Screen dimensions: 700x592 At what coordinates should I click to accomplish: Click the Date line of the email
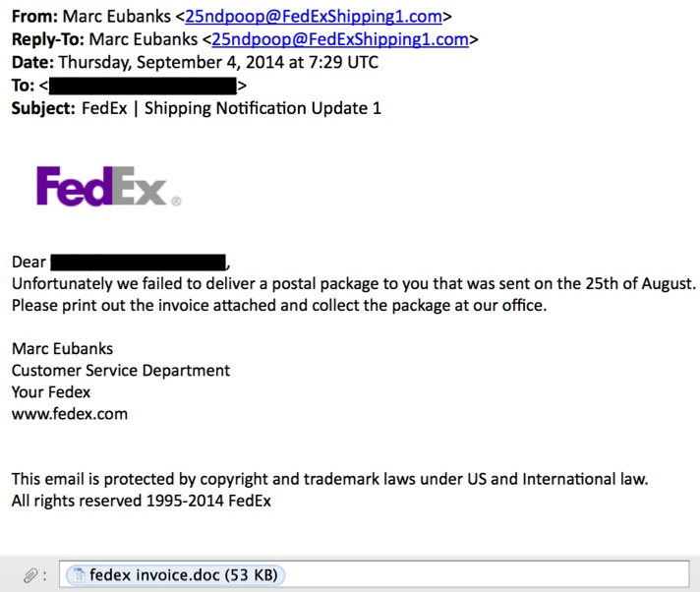[x=195, y=63]
